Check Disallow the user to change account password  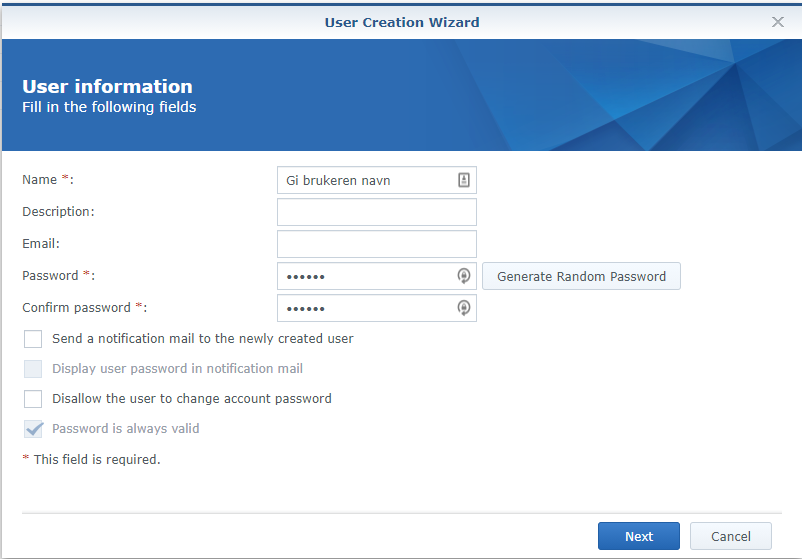(x=34, y=399)
